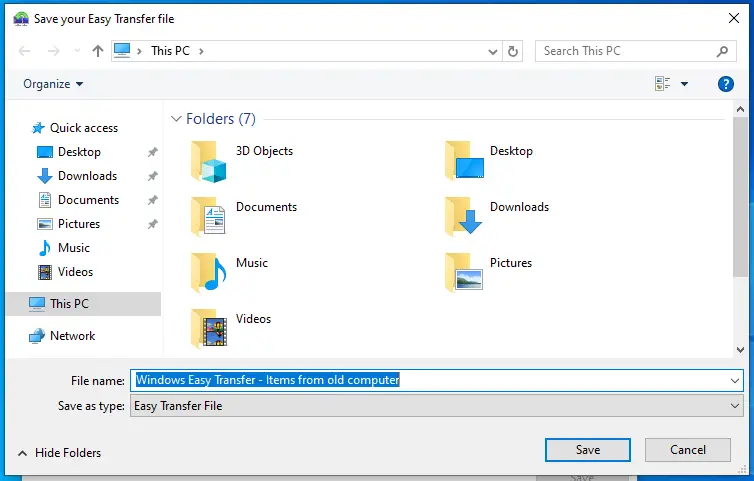Click the This PC icon in address bar
The image size is (754, 481).
click(x=122, y=51)
